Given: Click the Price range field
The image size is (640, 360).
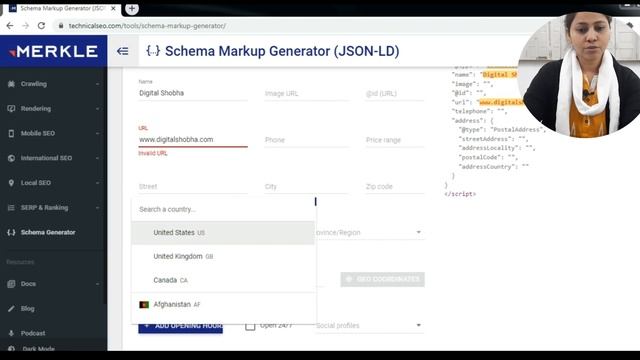Looking at the screenshot, I should [395, 140].
